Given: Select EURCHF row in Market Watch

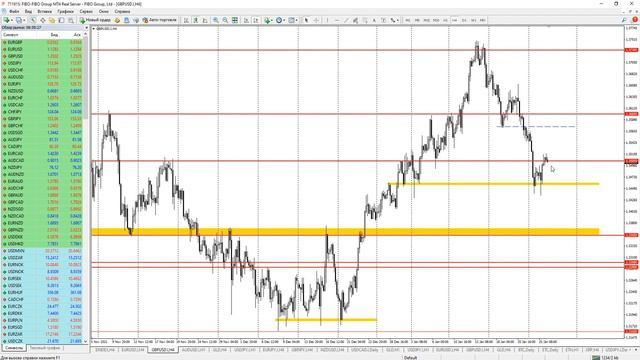Looking at the screenshot, I should coord(42,98).
